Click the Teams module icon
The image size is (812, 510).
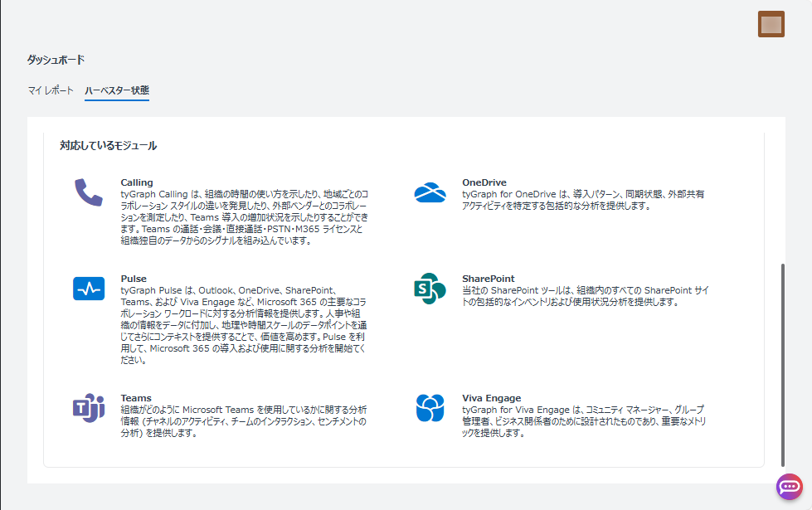coord(89,408)
